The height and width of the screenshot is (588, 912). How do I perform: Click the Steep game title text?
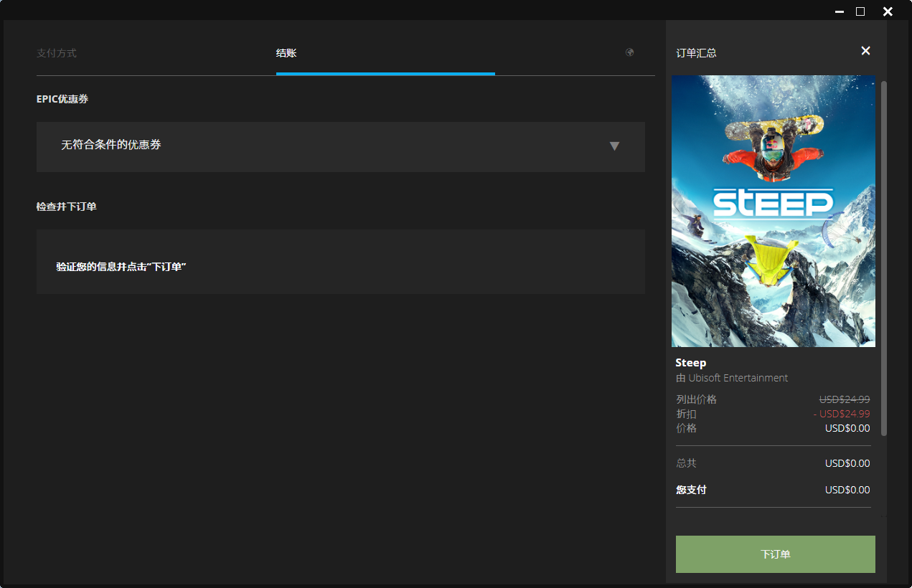click(x=691, y=363)
